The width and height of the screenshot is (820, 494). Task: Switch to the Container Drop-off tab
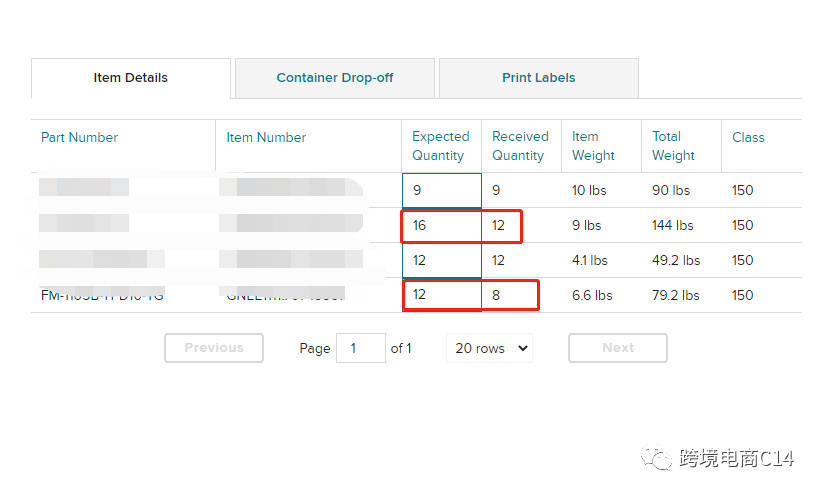pos(334,78)
